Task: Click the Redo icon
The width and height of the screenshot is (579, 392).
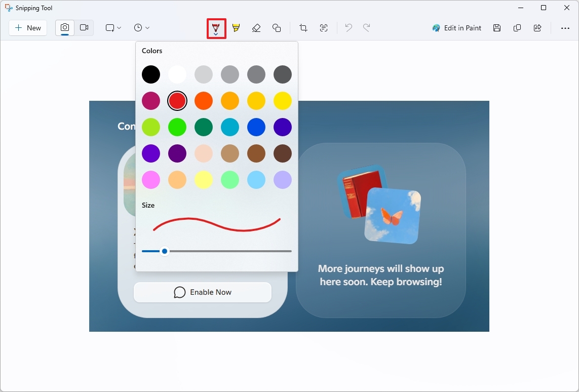Action: coord(367,28)
